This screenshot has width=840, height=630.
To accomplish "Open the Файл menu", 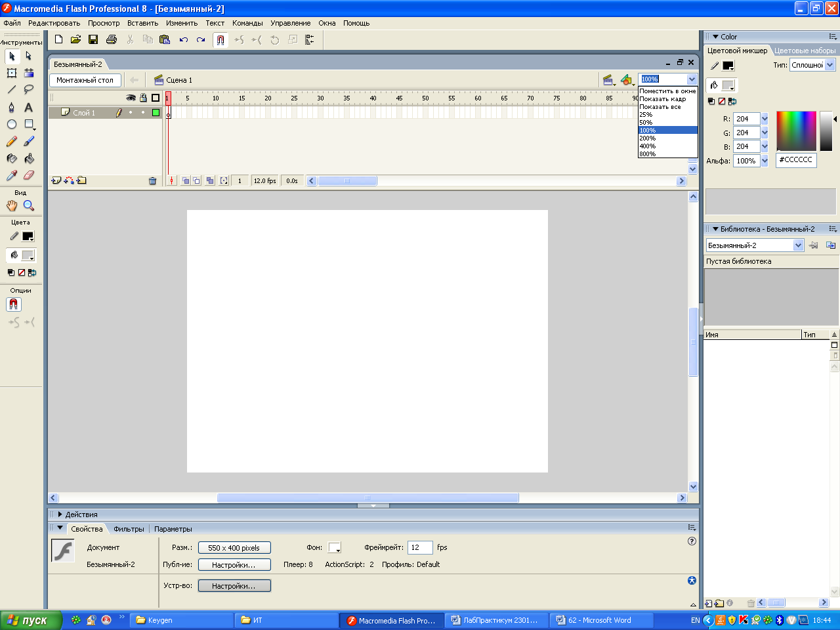I will click(x=12, y=23).
